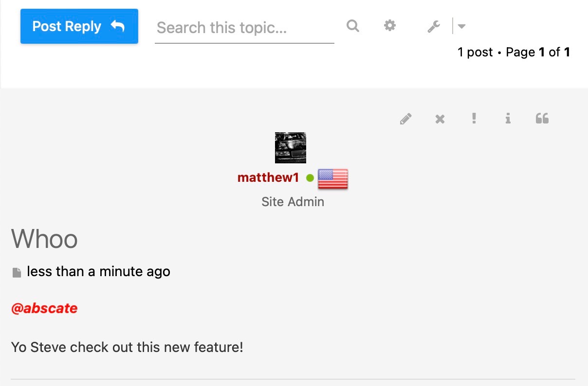Open the 'Whoo' post title
The width and height of the screenshot is (588, 386).
[44, 239]
